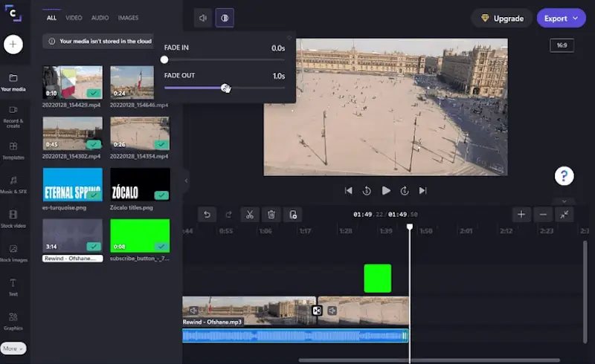The height and width of the screenshot is (364, 595).
Task: Delete the selected clip using the trash icon
Action: click(271, 215)
